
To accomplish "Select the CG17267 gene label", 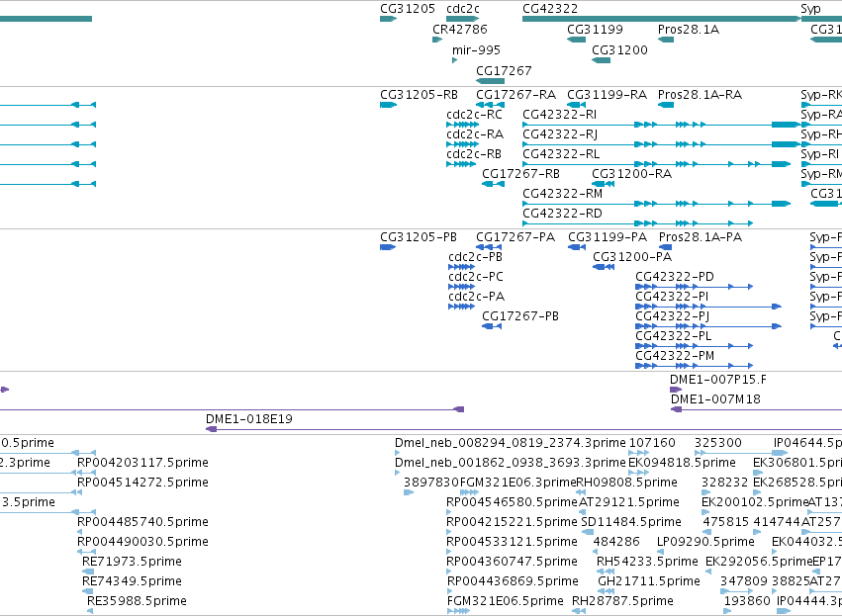I will click(504, 71).
